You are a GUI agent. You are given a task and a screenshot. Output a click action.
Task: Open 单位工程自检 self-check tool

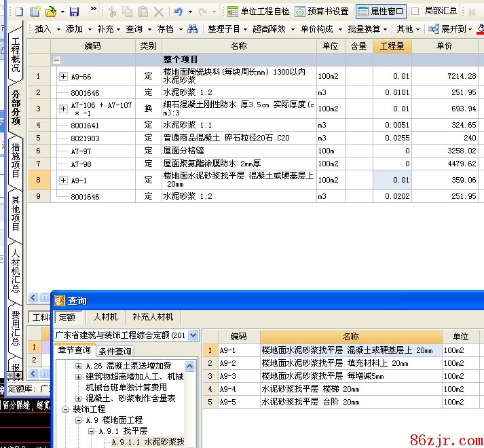point(258,12)
